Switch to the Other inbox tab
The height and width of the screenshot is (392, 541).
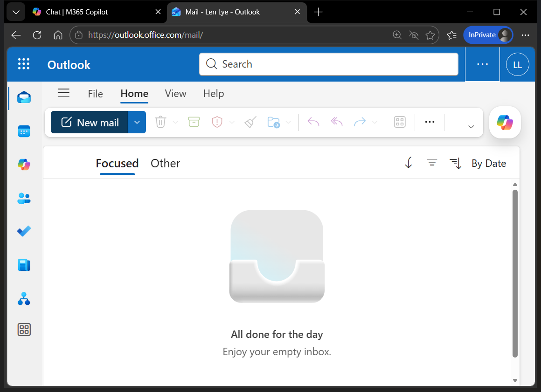pos(165,163)
